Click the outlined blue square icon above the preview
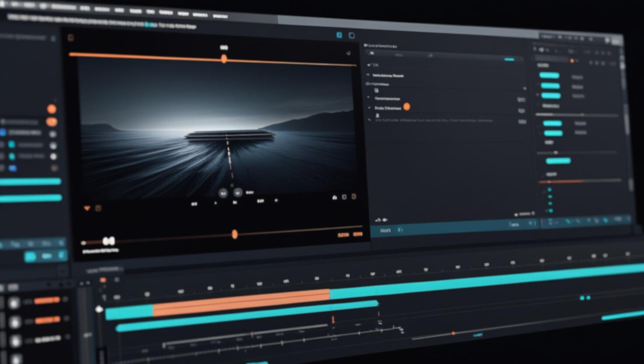The width and height of the screenshot is (644, 364). 351,35
